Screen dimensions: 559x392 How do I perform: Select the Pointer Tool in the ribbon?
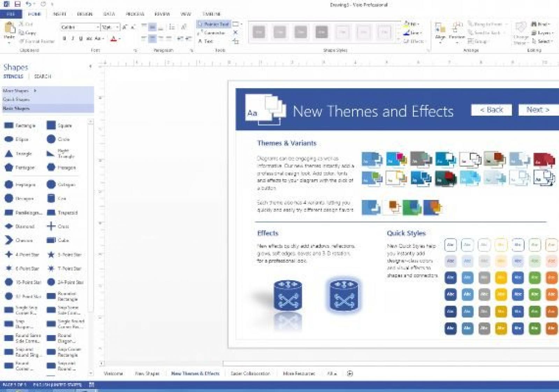tap(213, 24)
